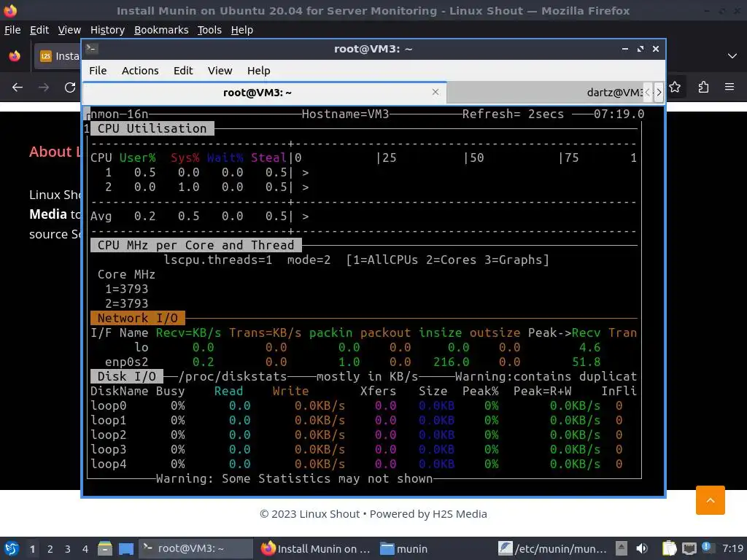Open Firefox History menu

(x=107, y=30)
